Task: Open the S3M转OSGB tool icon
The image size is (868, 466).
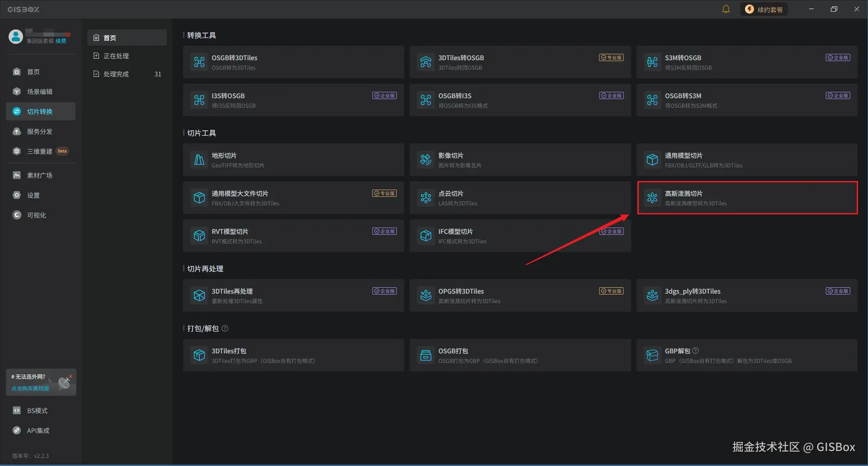Action: 652,62
